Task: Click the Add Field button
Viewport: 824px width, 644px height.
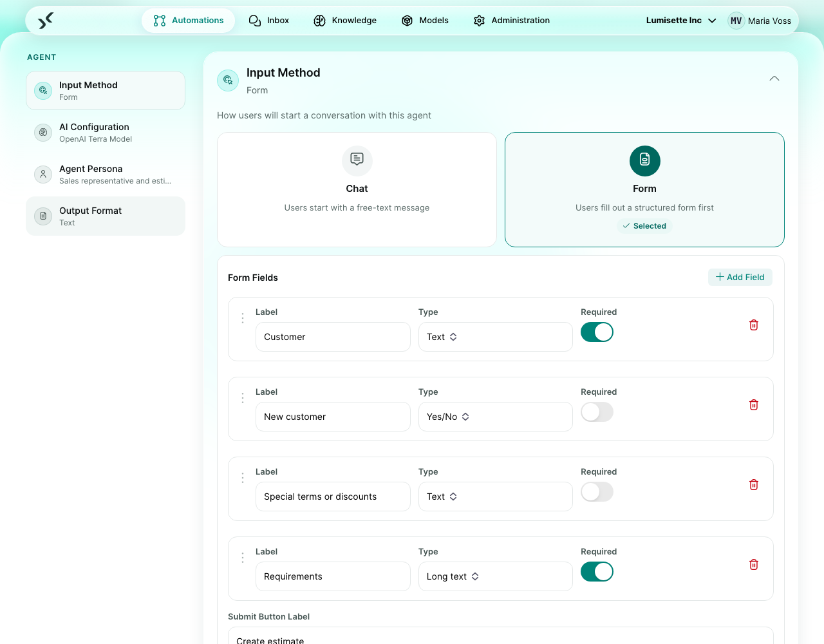Action: [x=740, y=277]
